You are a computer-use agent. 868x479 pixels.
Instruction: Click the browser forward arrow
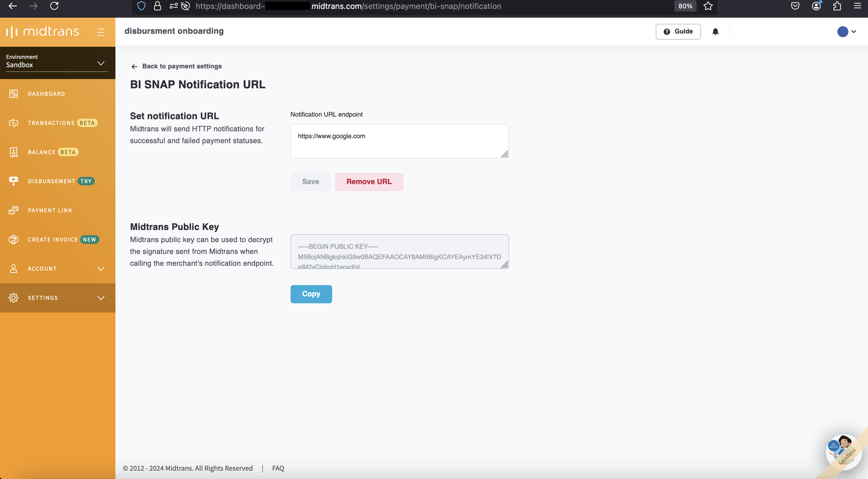(x=33, y=6)
